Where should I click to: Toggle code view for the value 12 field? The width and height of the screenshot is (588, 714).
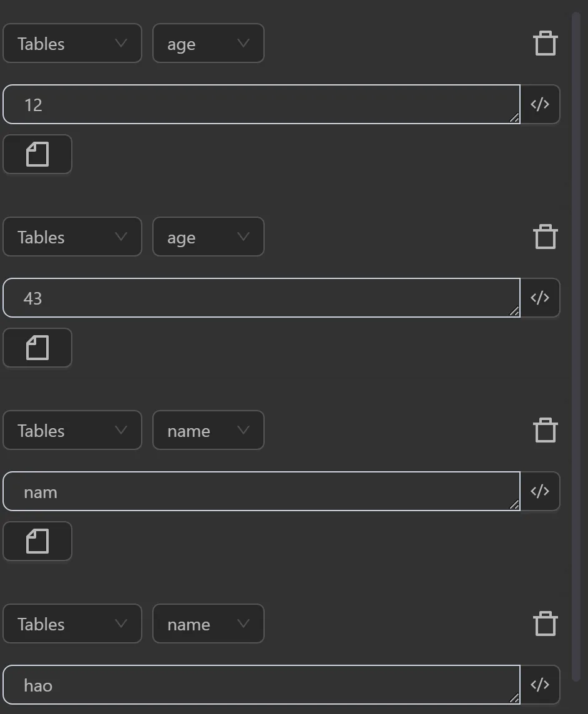pyautogui.click(x=539, y=104)
